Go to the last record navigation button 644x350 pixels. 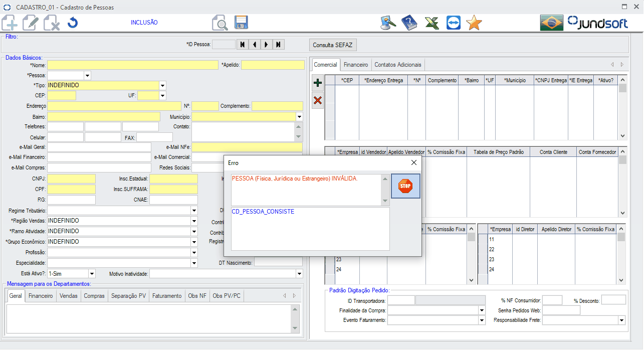point(278,45)
